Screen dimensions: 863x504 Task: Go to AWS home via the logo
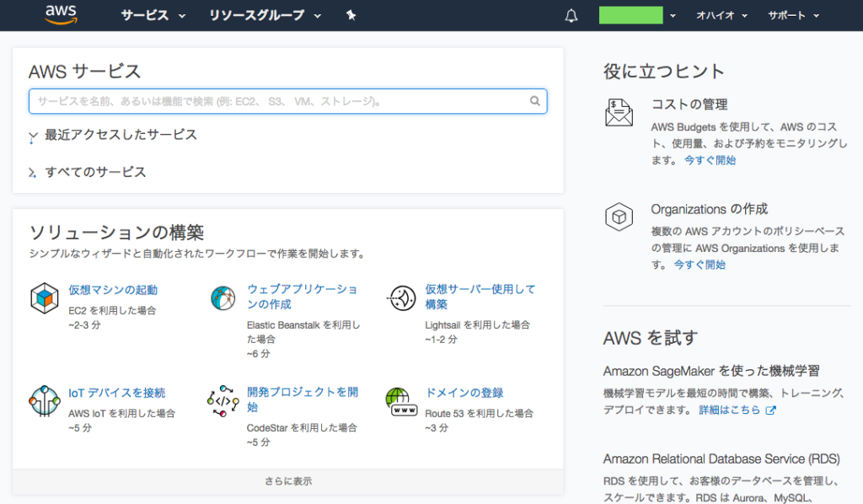(61, 15)
